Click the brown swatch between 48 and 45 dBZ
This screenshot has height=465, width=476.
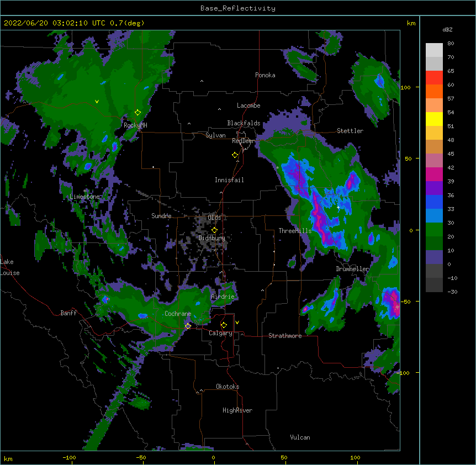(x=434, y=146)
